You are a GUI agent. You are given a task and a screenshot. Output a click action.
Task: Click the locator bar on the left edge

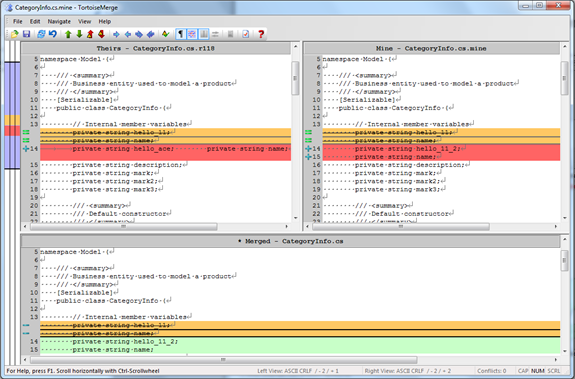pos(12,203)
